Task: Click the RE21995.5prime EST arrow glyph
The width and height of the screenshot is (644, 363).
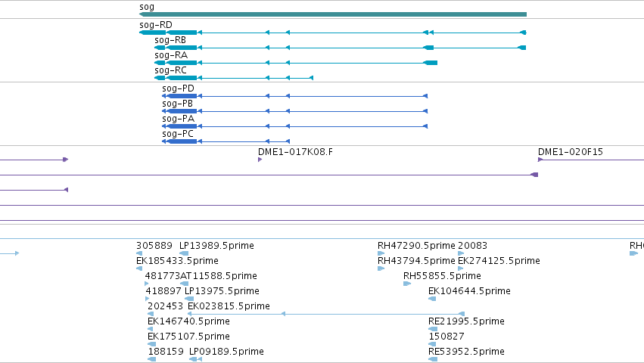Action: pyautogui.click(x=433, y=329)
